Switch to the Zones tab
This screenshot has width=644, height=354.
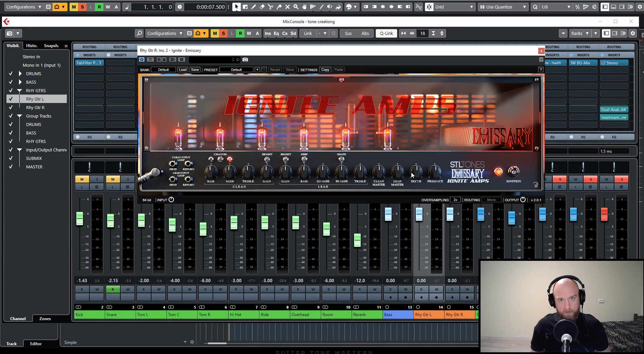(45, 319)
